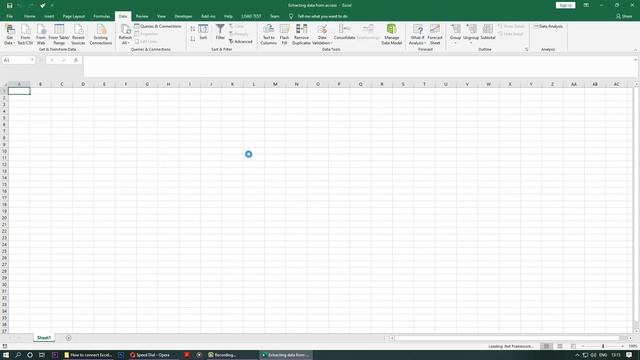Open taskbar Search
Screen dimensions: 640x360
pyautogui.click(x=18, y=355)
